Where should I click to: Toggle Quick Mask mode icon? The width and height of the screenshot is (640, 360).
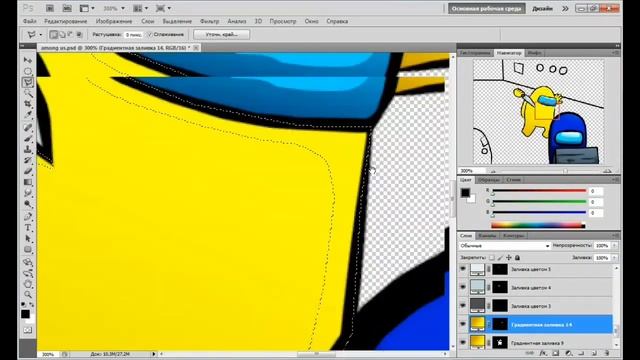click(28, 330)
